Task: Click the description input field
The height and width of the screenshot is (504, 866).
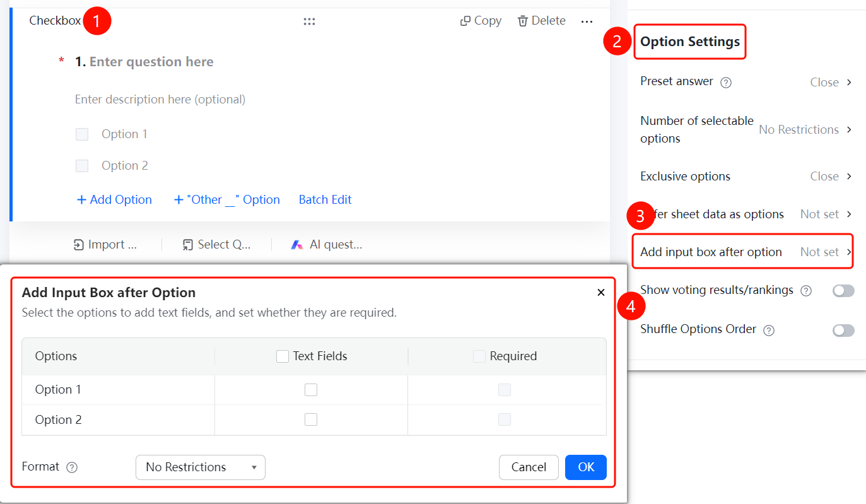Action: pos(160,100)
